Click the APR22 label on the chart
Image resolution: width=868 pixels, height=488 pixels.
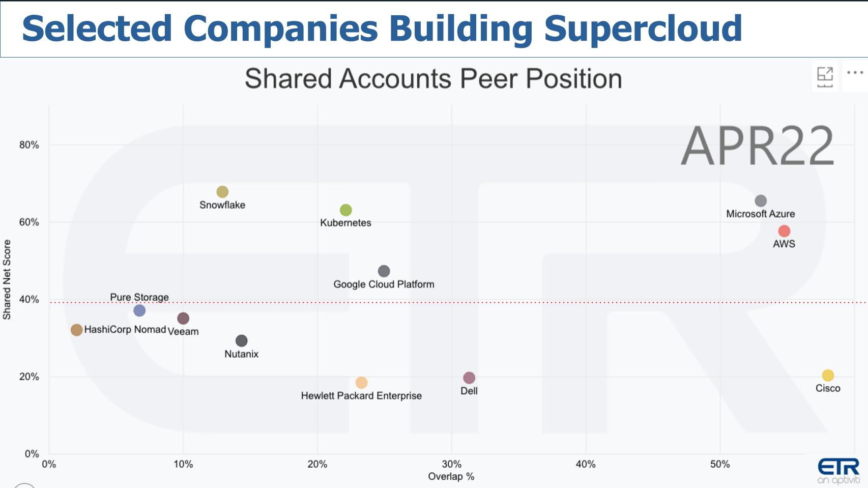[x=759, y=145]
